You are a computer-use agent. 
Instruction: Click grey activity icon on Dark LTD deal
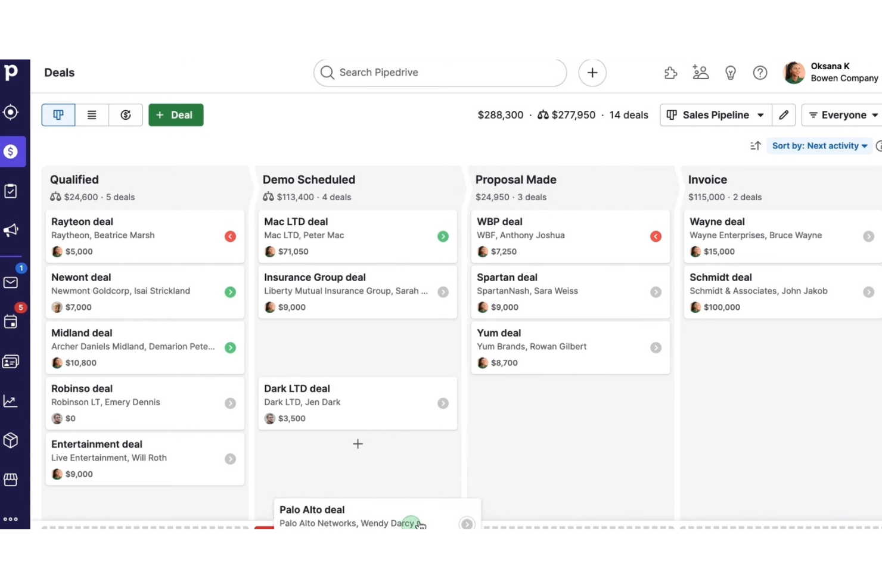[443, 403]
